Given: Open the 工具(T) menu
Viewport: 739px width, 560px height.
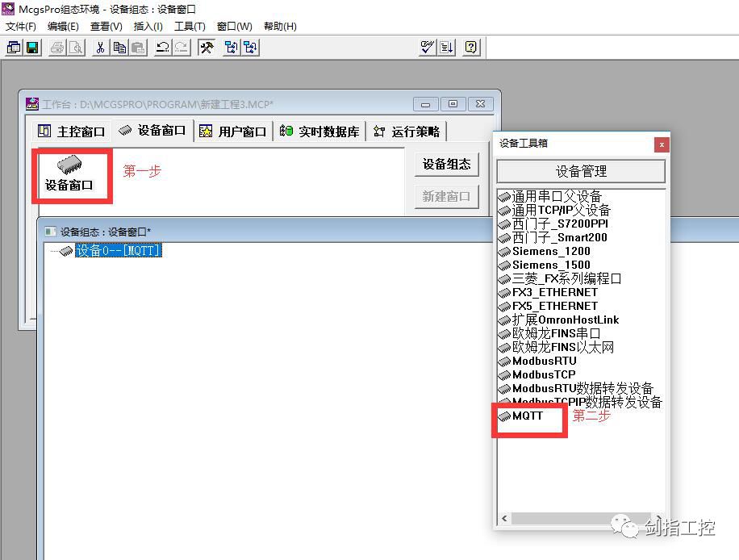Looking at the screenshot, I should (x=190, y=27).
